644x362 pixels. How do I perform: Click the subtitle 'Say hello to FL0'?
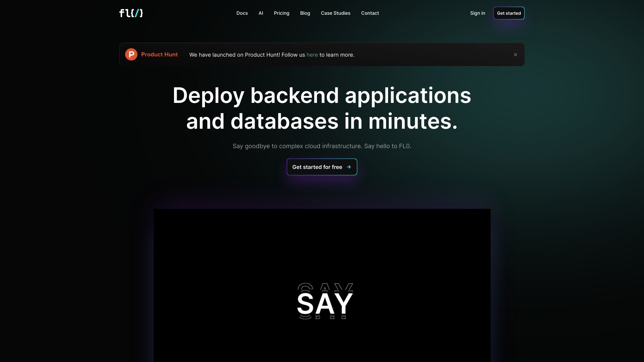click(x=387, y=146)
